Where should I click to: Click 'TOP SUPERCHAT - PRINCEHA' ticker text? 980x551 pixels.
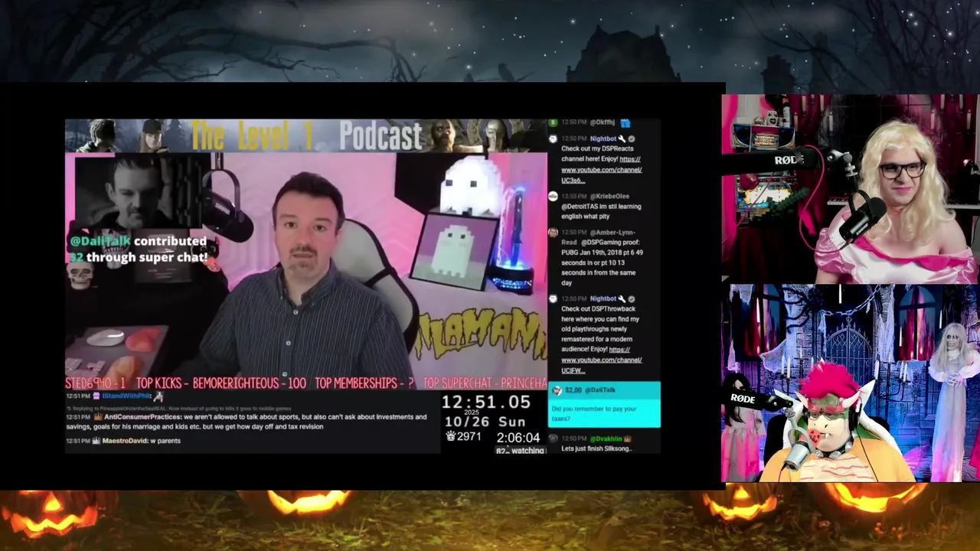(485, 383)
